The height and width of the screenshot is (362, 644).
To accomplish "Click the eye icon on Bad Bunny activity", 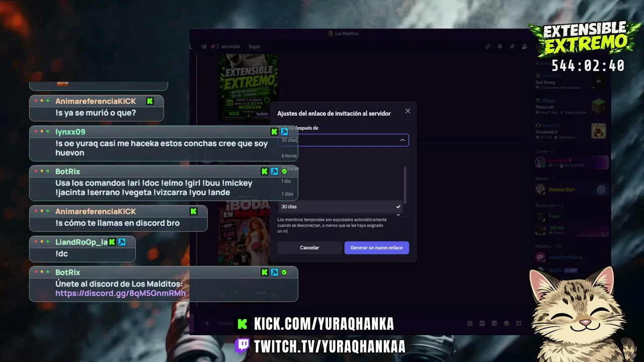I will [599, 81].
